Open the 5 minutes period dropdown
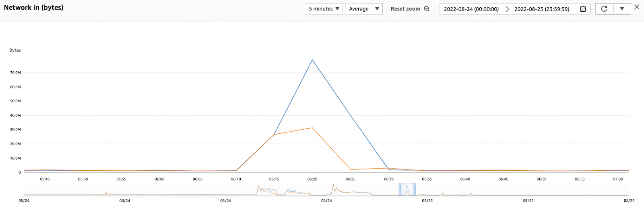644x205 pixels. (x=324, y=9)
